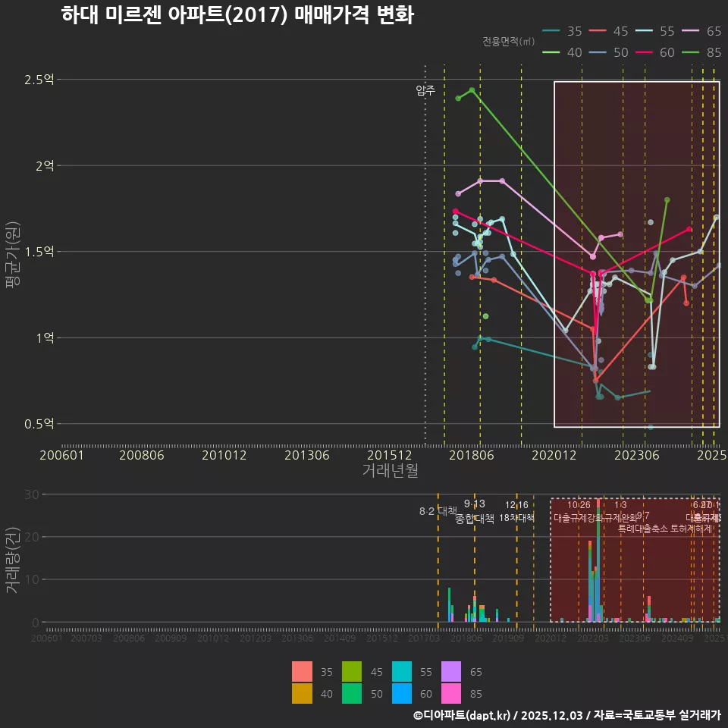Click the 9·13 종합대책 annotation label
Image resolution: width=728 pixels, height=728 pixels.
tap(472, 510)
